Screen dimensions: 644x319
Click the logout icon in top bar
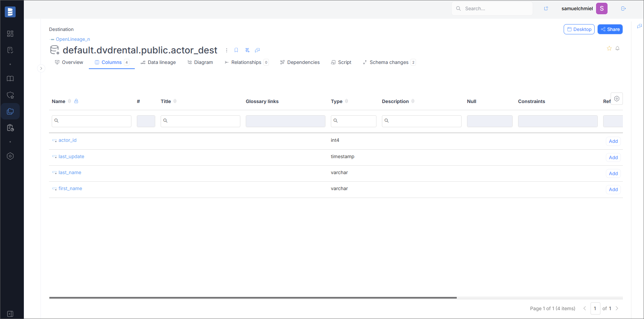[624, 9]
